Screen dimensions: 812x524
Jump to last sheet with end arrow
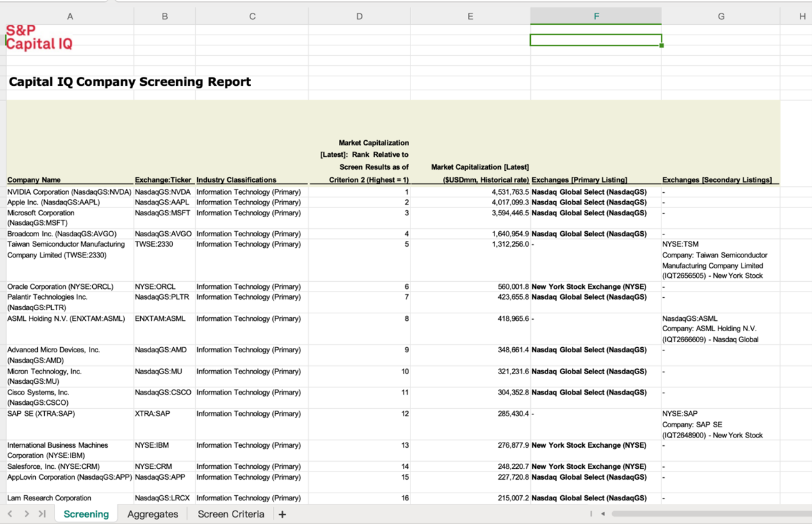[x=42, y=514]
